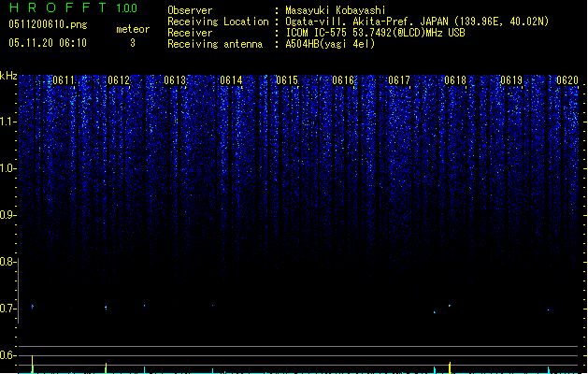Click the 0614 time marker

[231, 80]
